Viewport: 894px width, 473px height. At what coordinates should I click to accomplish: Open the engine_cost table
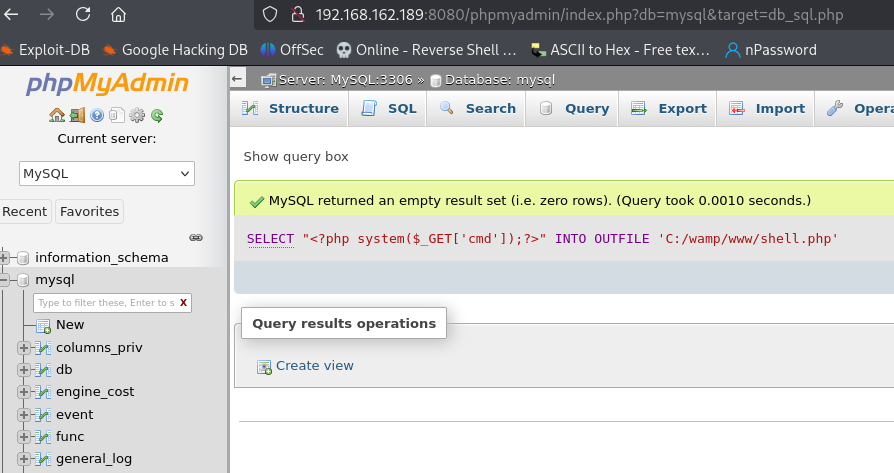click(x=95, y=392)
